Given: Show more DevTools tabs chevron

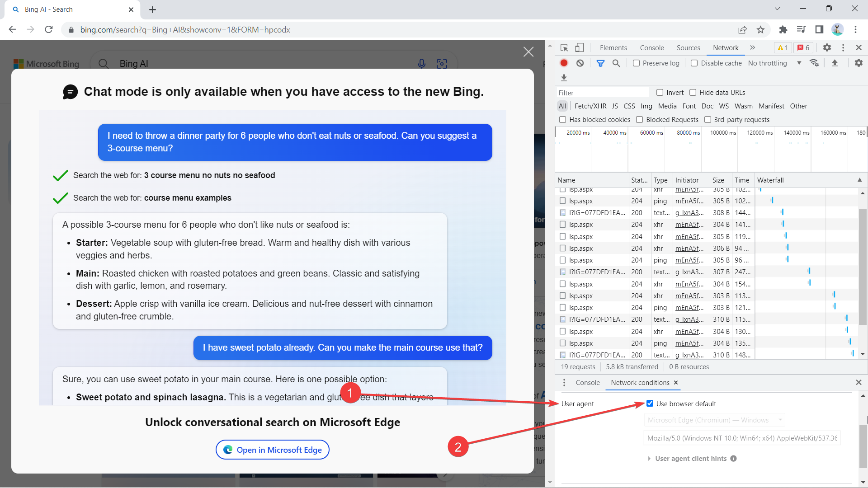Looking at the screenshot, I should point(752,48).
